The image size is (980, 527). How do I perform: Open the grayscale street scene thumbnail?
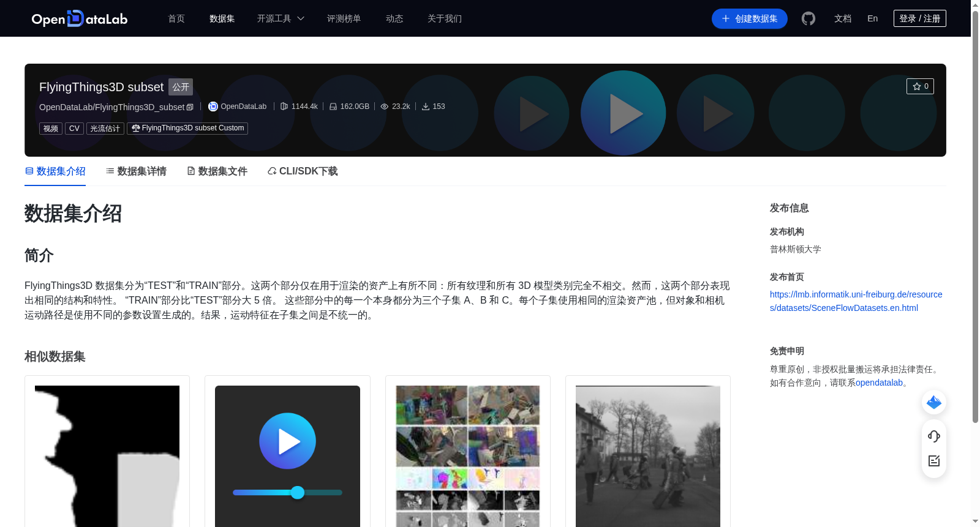pyautogui.click(x=648, y=456)
